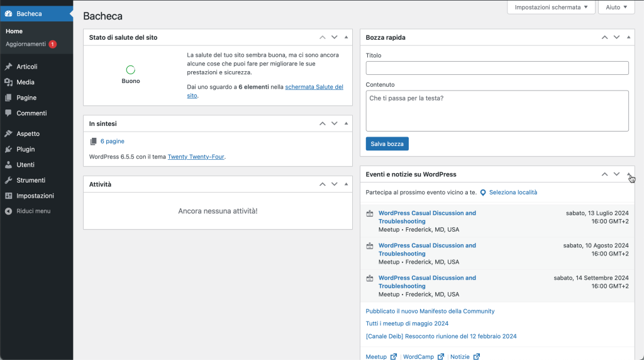
Task: Move Bozza rapida panel up
Action: (604, 37)
